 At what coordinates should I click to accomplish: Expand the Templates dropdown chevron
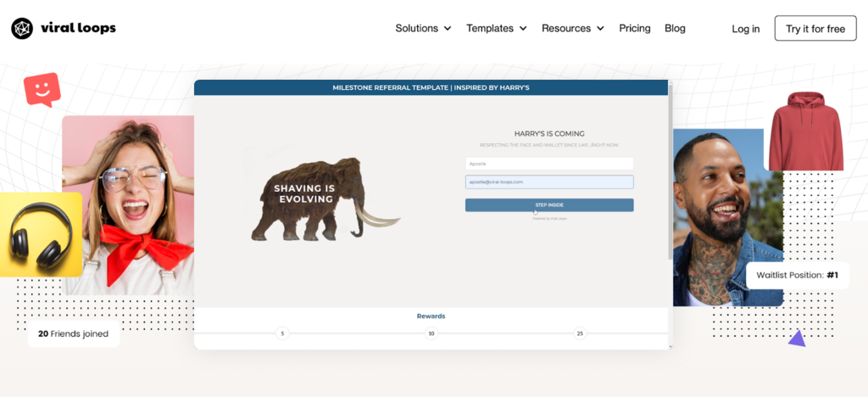522,28
